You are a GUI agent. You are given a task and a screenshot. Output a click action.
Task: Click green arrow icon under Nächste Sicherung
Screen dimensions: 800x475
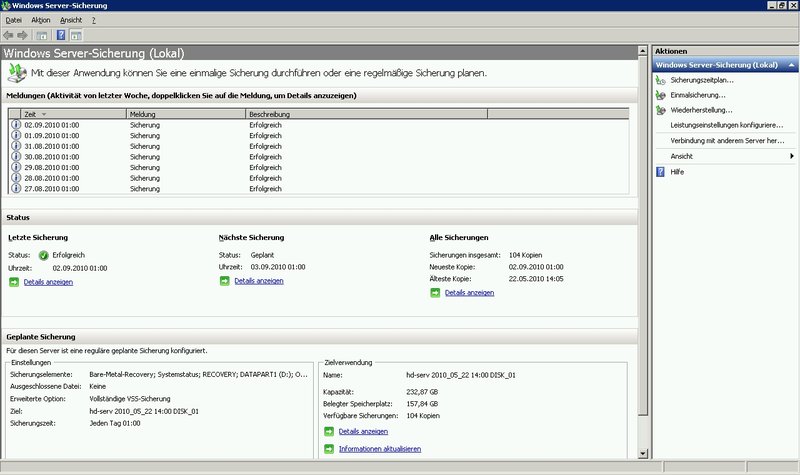click(224, 281)
